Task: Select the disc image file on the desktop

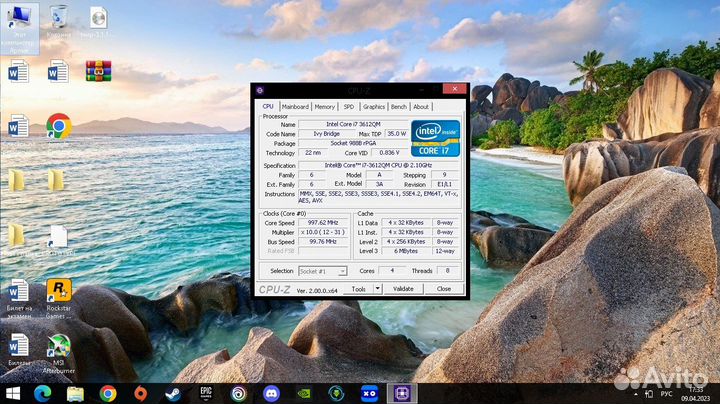Action: pos(98,22)
